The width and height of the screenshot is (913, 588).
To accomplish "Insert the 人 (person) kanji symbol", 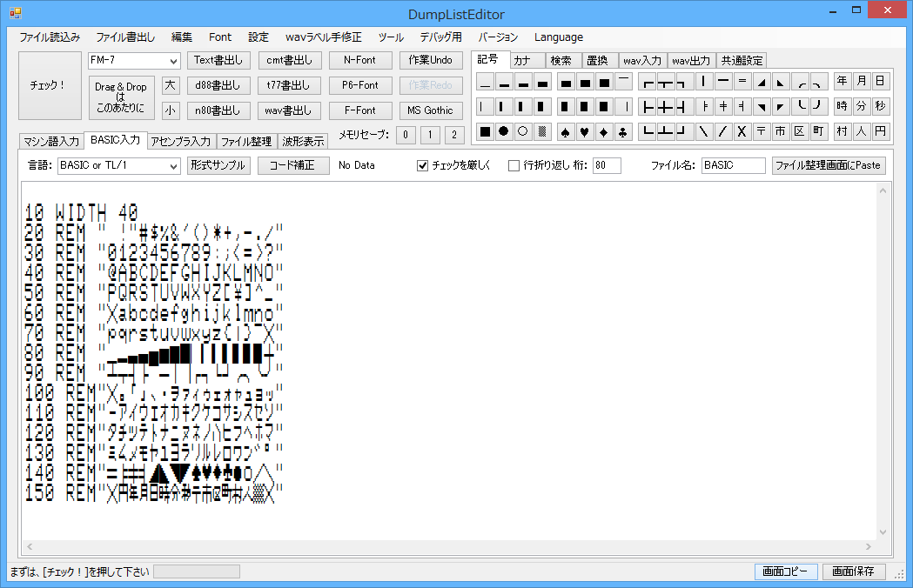I will pos(861,131).
